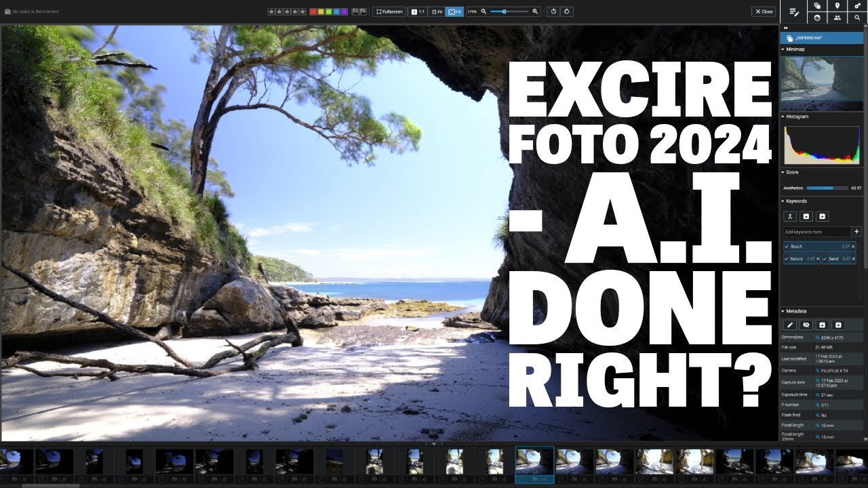Rate the photo with five stars
Viewport: 868px width, 488px height.
point(302,12)
